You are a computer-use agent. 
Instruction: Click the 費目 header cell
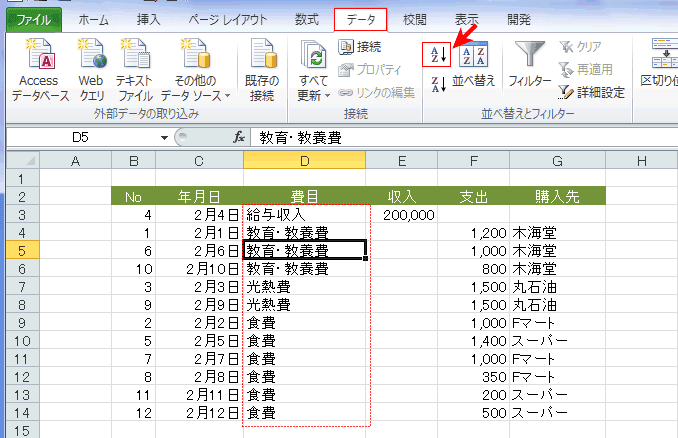pos(304,197)
